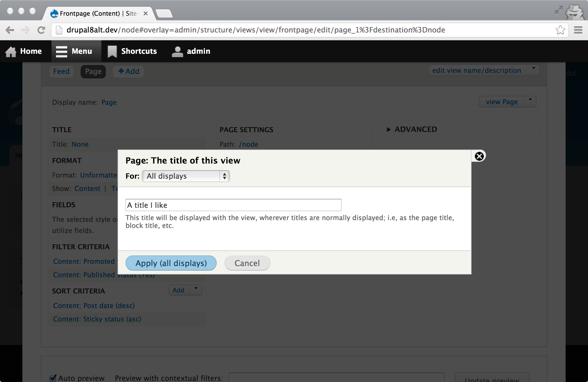The image size is (588, 382).
Task: Open the 'Content: Post date (desc)' sort link
Action: pos(94,306)
